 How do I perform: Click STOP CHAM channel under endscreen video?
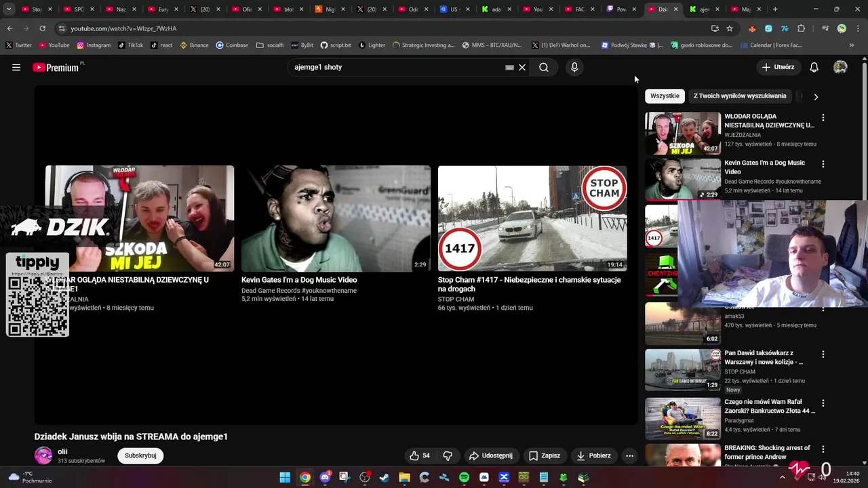[x=456, y=299]
